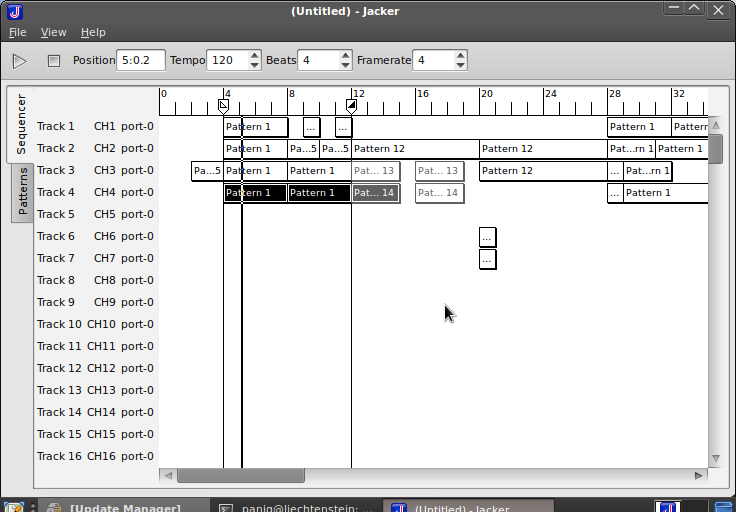Image resolution: width=736 pixels, height=512 pixels.
Task: Select the small ... block at beat 28 on Track 4
Action: (615, 193)
